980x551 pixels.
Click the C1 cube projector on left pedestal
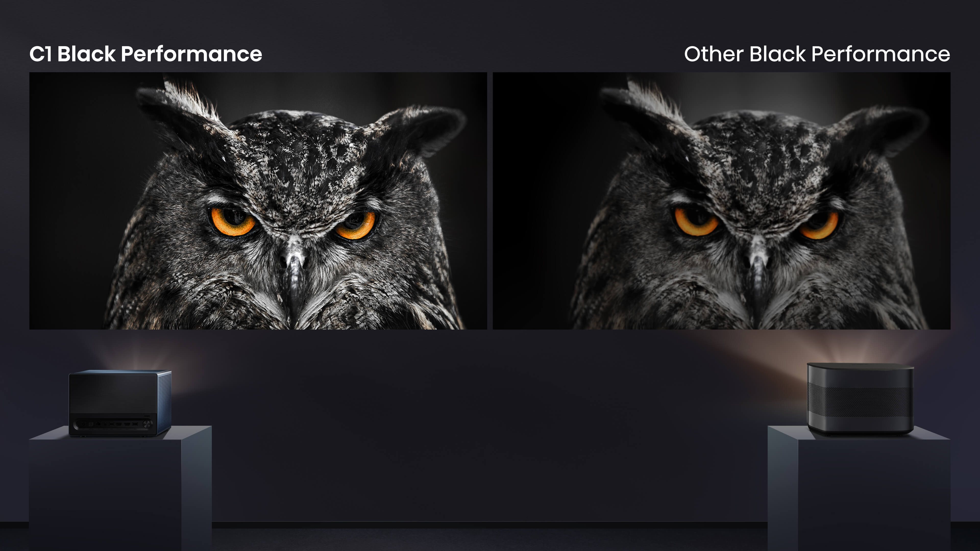[120, 403]
